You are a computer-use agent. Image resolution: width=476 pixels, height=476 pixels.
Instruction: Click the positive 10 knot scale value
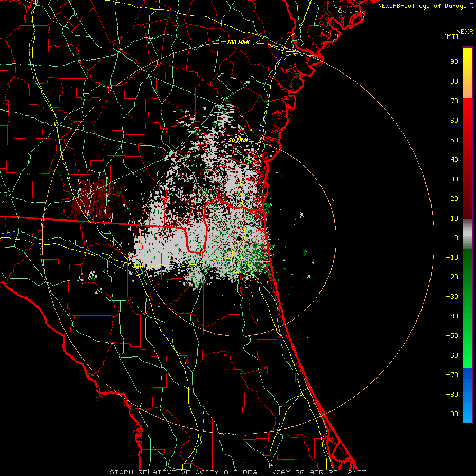(454, 218)
